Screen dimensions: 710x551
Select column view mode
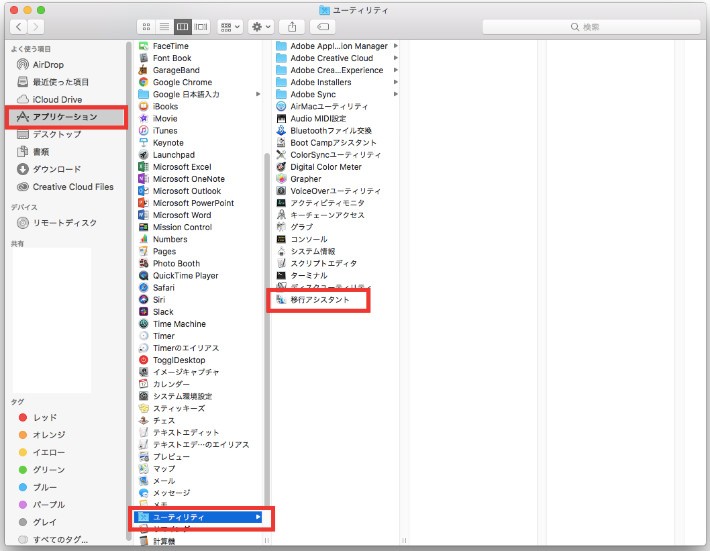tap(182, 27)
